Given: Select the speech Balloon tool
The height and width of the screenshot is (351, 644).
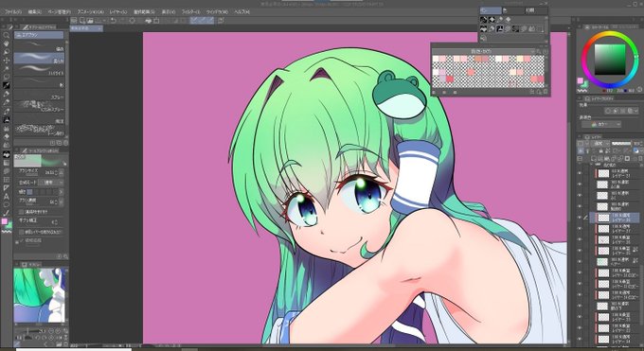Looking at the screenshot, I should (7, 204).
